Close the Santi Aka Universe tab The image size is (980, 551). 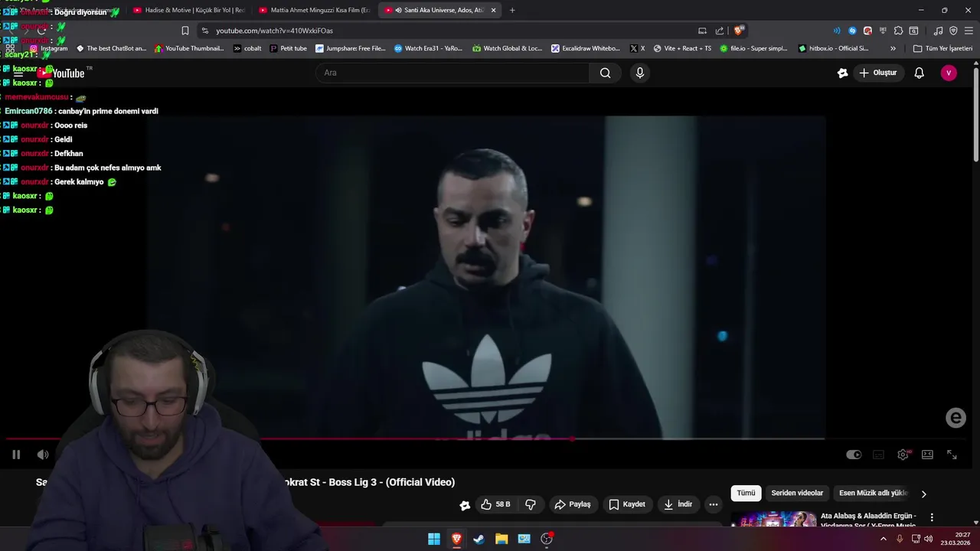[x=493, y=10]
